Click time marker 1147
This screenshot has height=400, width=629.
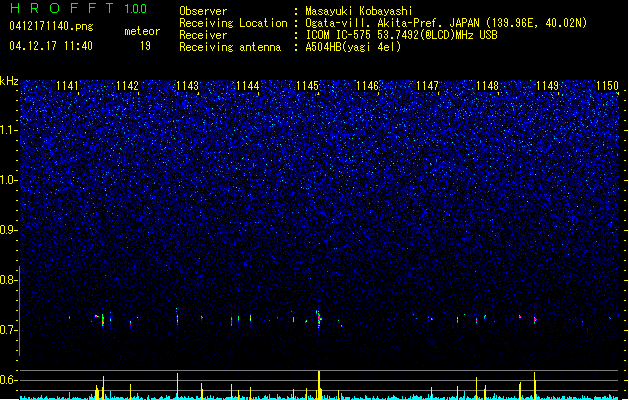(428, 86)
